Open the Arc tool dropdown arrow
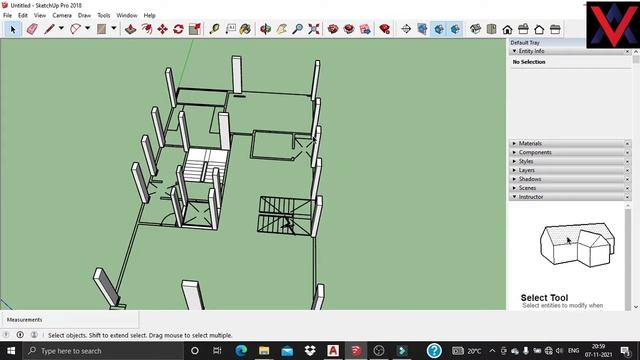 pos(87,28)
